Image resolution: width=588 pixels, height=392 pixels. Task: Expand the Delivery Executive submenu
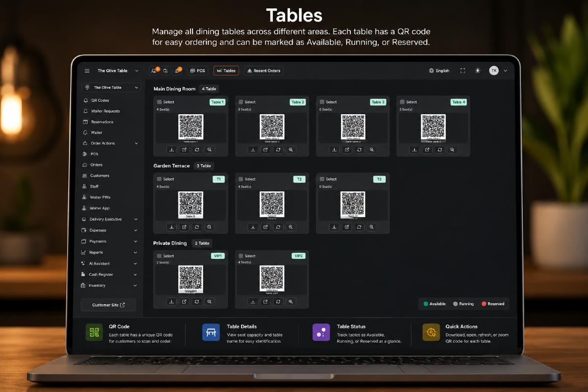(136, 219)
